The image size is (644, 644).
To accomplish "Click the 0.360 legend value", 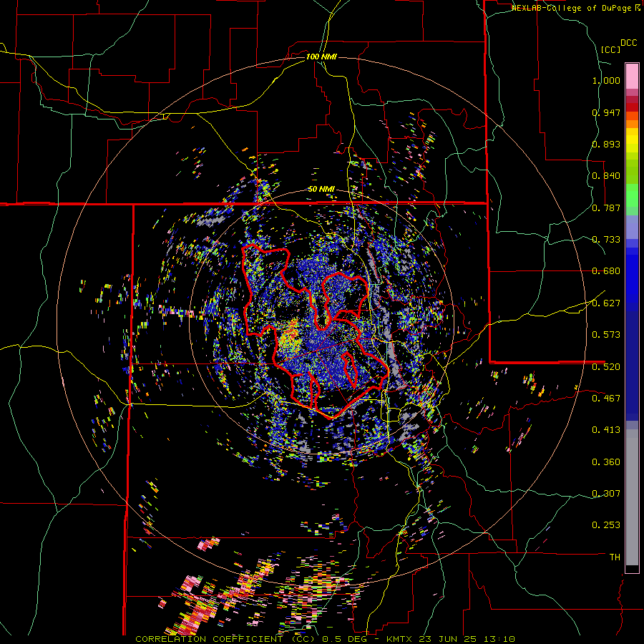I will click(606, 462).
